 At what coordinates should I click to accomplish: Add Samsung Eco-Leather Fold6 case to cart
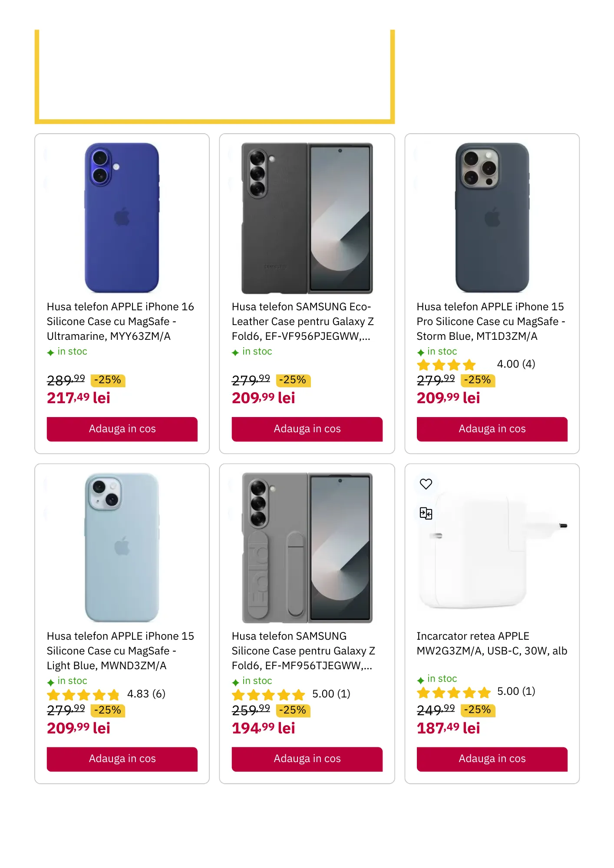tap(307, 429)
